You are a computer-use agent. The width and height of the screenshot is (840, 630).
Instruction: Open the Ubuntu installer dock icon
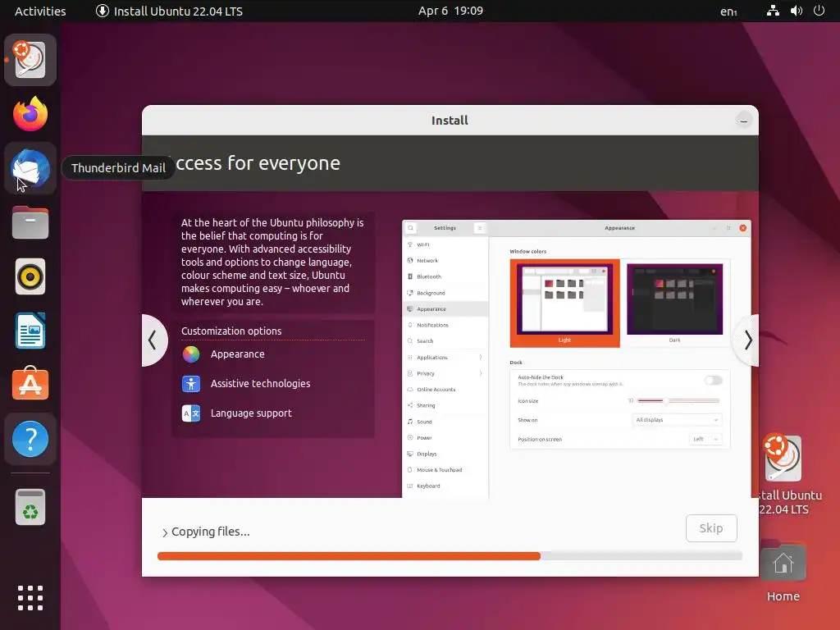pyautogui.click(x=30, y=60)
